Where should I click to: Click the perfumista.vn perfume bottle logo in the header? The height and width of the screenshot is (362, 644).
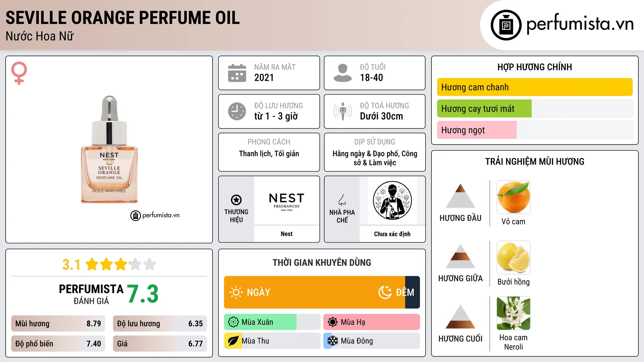pos(506,25)
